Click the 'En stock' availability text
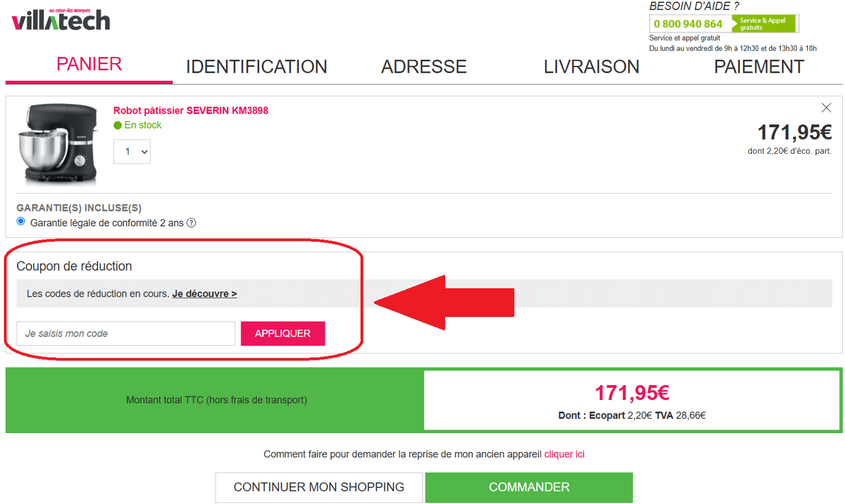 (143, 125)
